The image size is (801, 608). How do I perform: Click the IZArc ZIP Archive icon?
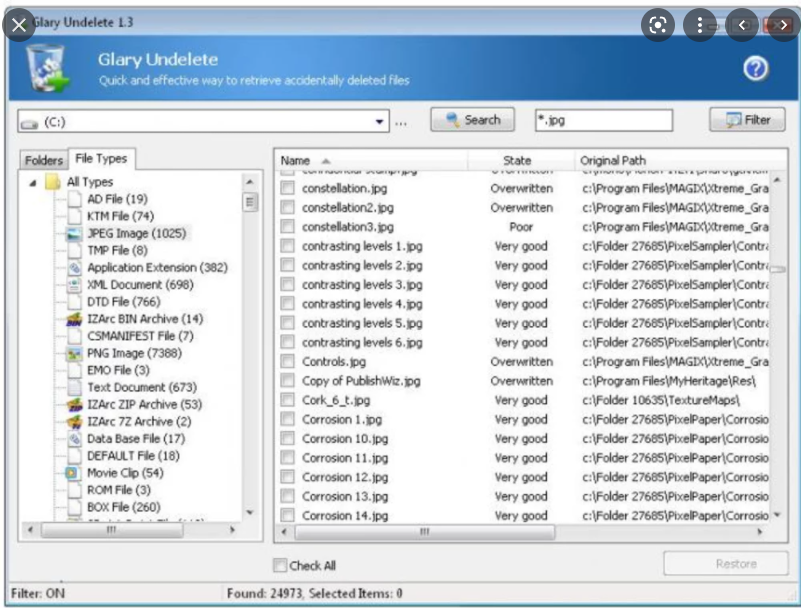click(x=74, y=405)
